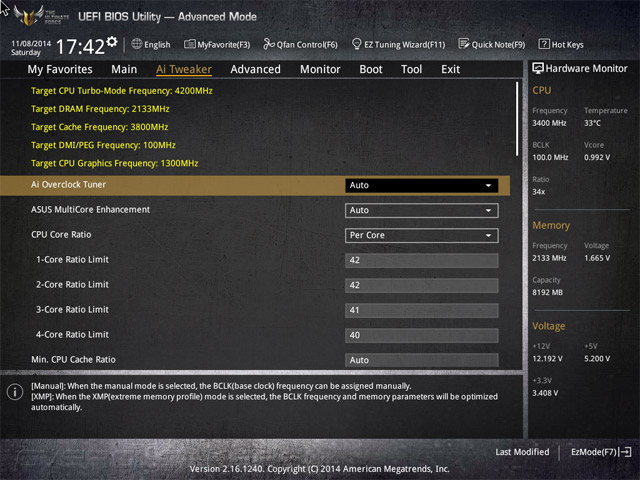
Task: Click the 17:42 clock display
Action: 80,47
